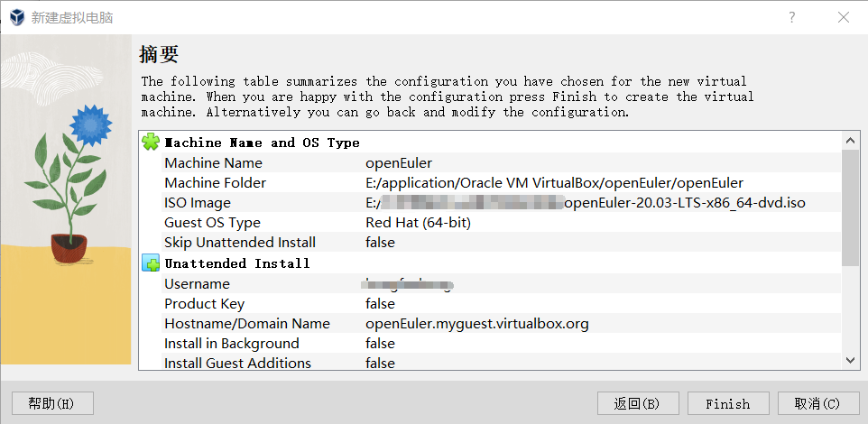This screenshot has width=868, height=424.
Task: Select the Machine Folder row label
Action: point(216,183)
